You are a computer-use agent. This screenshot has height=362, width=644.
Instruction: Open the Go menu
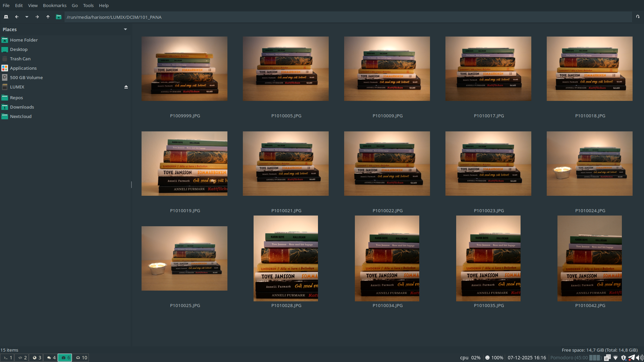(x=75, y=5)
